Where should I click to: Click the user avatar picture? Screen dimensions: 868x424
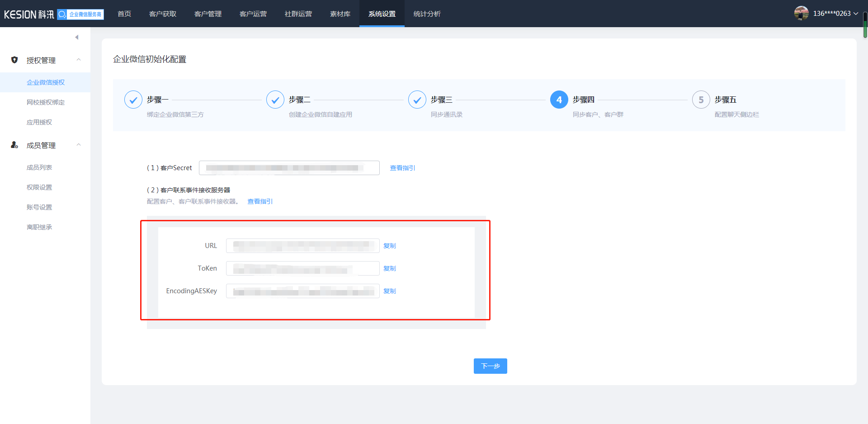(801, 14)
